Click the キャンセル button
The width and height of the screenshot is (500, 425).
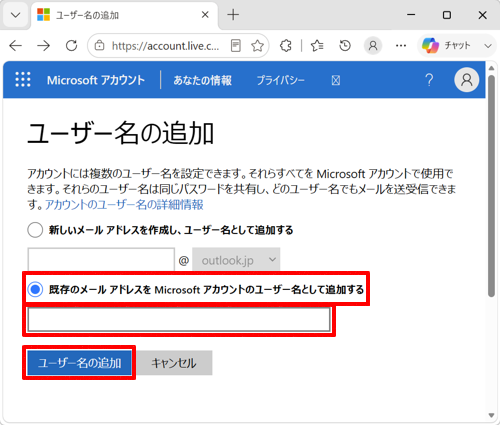(174, 363)
